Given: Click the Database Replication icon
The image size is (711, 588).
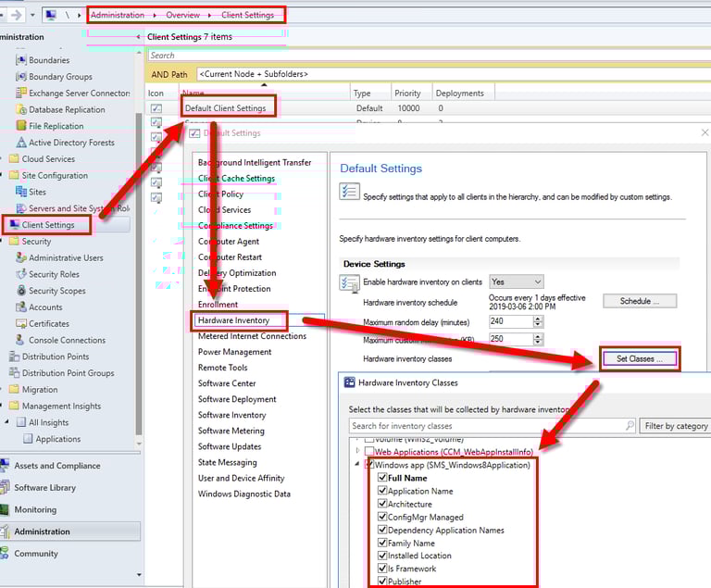Looking at the screenshot, I should pos(21,109).
